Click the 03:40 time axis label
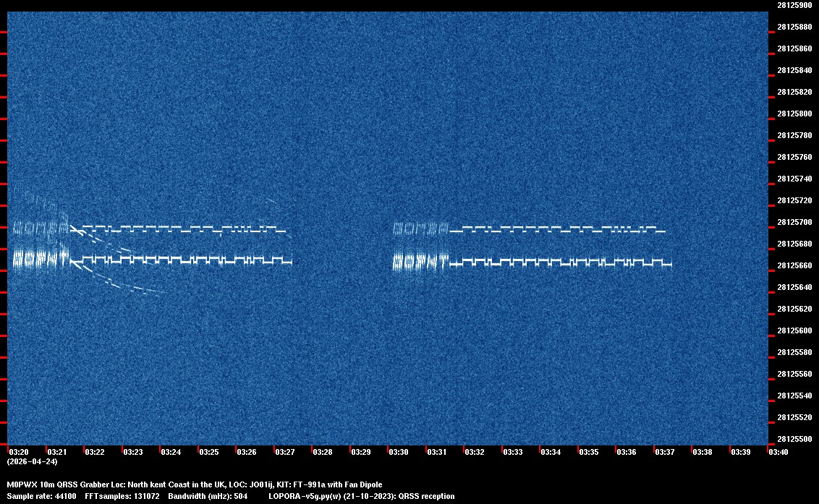 click(778, 452)
